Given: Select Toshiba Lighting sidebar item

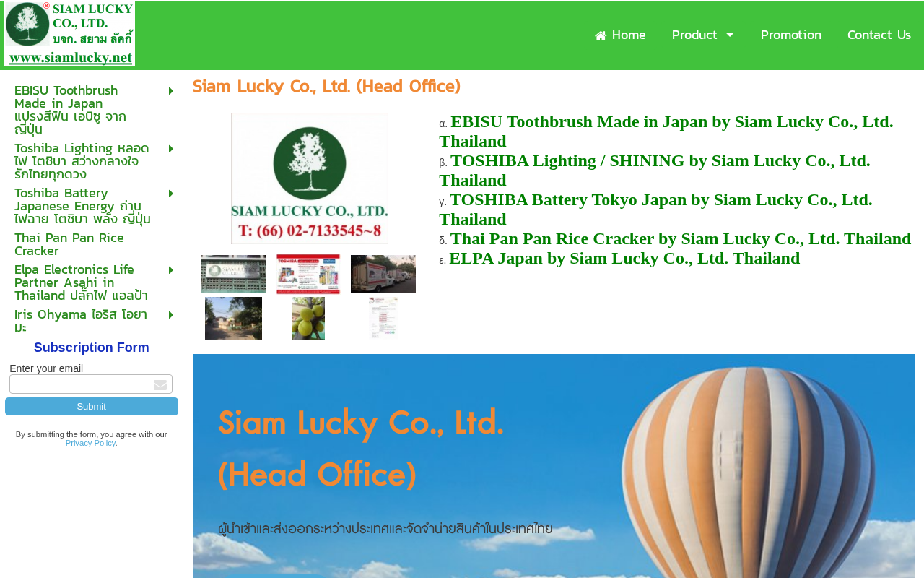Looking at the screenshot, I should coord(83,161).
